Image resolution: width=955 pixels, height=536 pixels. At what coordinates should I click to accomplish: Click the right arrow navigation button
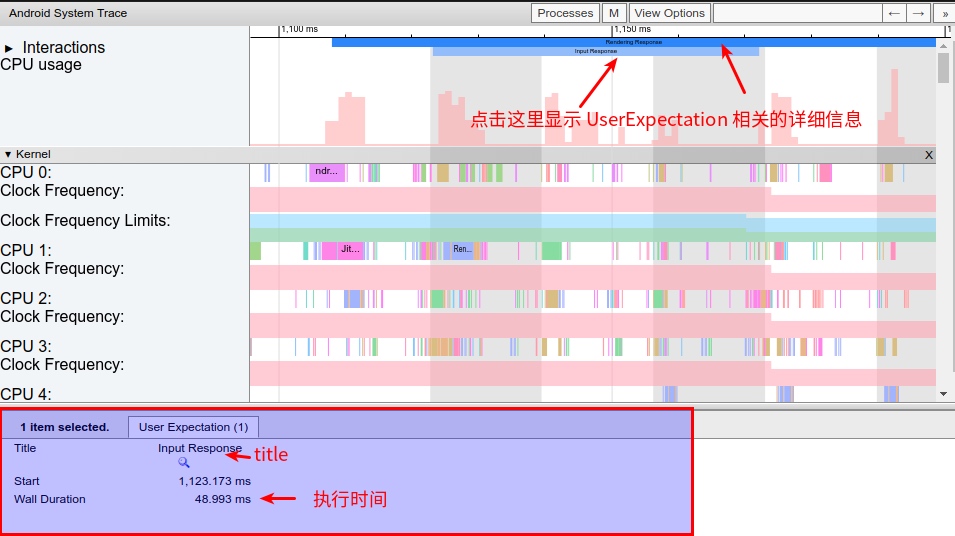point(919,13)
